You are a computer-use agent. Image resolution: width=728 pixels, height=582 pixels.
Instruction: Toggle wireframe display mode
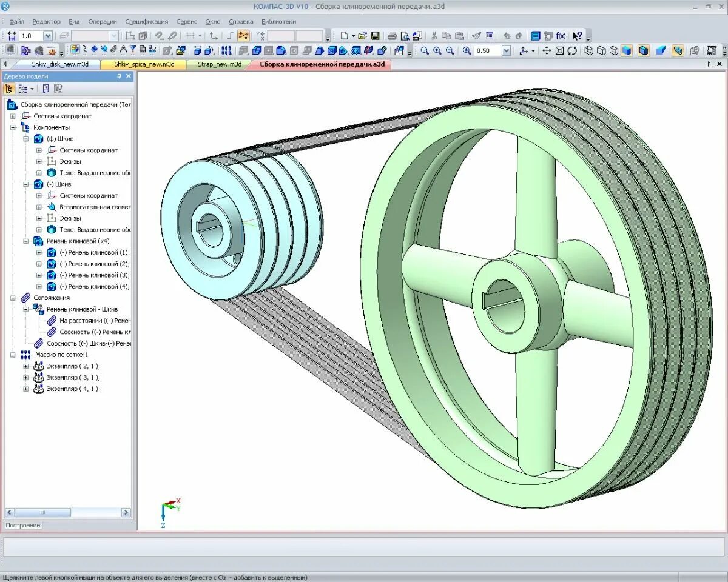tap(588, 50)
